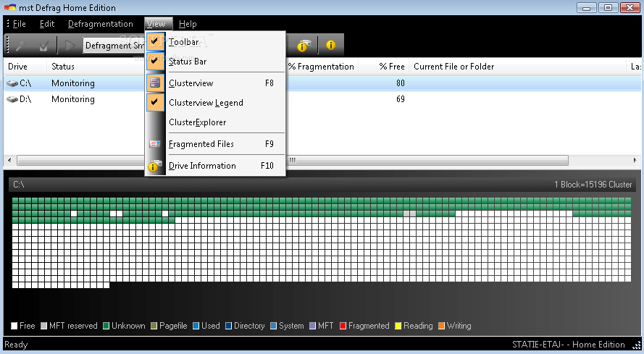The image size is (644, 354).
Task: Click the mst Defrag title bar app icon
Action: click(10, 7)
